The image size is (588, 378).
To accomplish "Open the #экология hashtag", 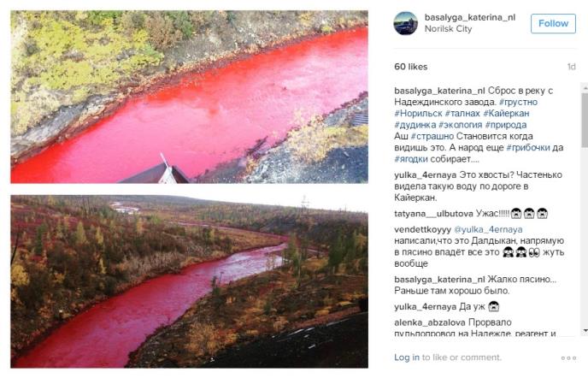I will (x=460, y=125).
